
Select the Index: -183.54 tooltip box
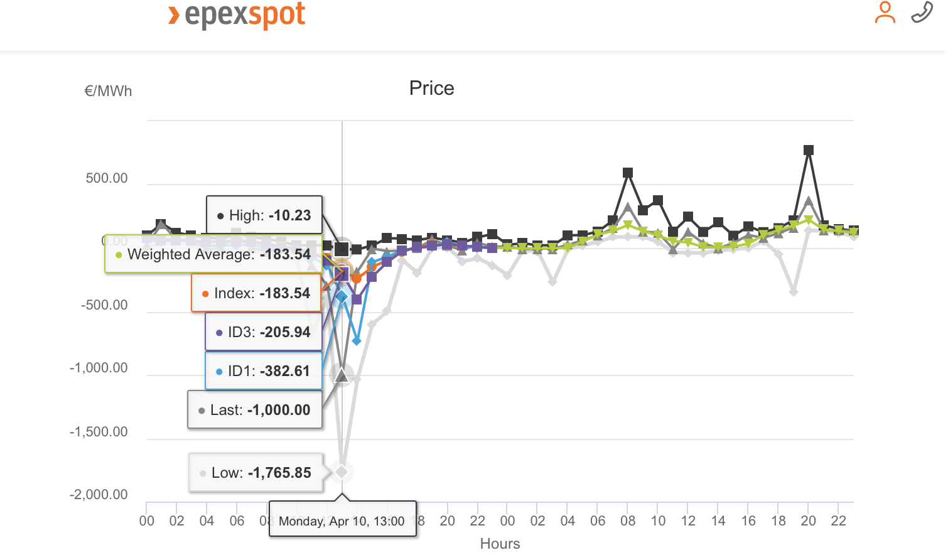(256, 293)
